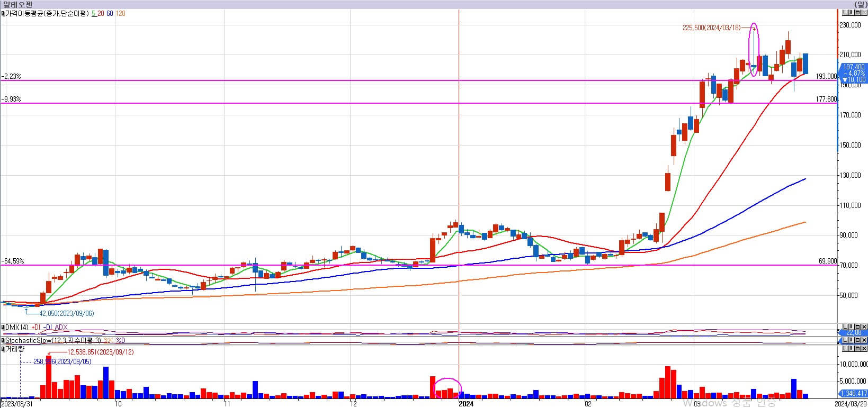Click the DMI(14) indicator label

(x=17, y=328)
